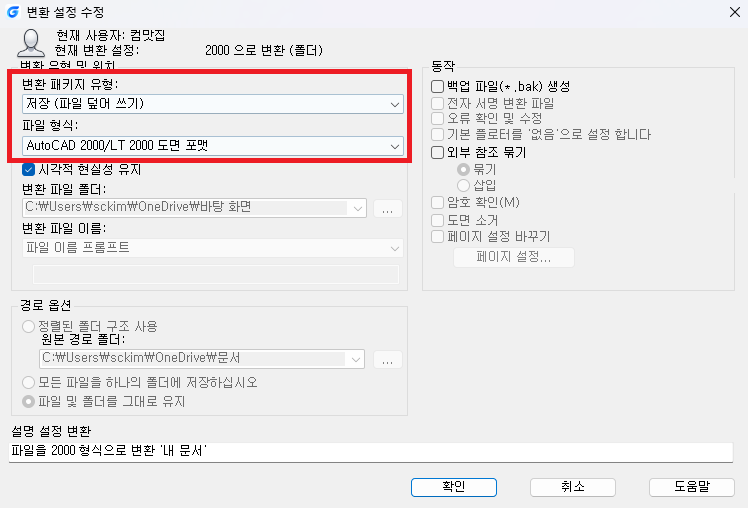Enable 백업 파일(*.bak) 생성 checkbox

pos(437,86)
